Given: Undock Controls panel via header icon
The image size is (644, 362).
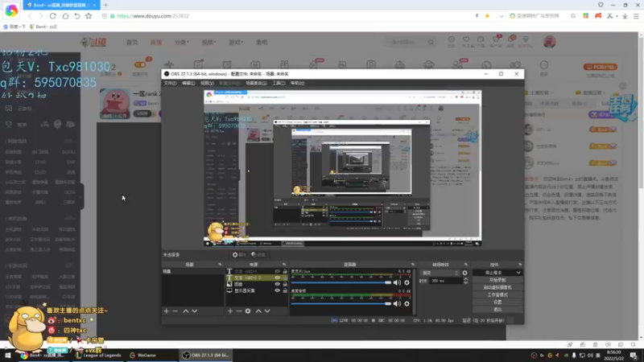Looking at the screenshot, I should pos(520,265).
